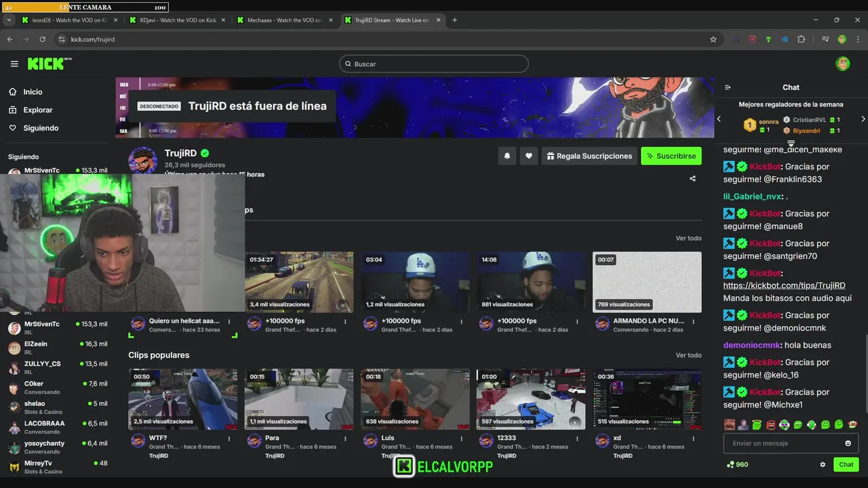This screenshot has width=868, height=488.
Task: Switch to the Mechaaax VOD tab
Action: [284, 20]
